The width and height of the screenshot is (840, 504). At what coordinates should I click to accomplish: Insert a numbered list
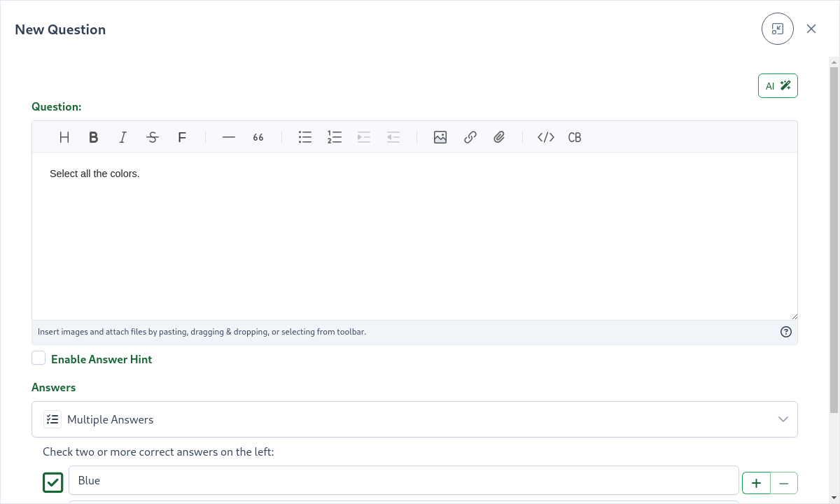coord(335,137)
